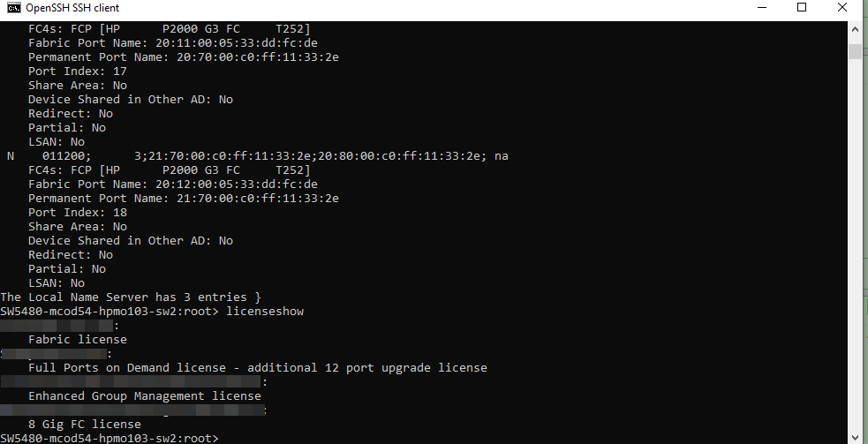Click the Port Index: 17 line

[x=78, y=71]
